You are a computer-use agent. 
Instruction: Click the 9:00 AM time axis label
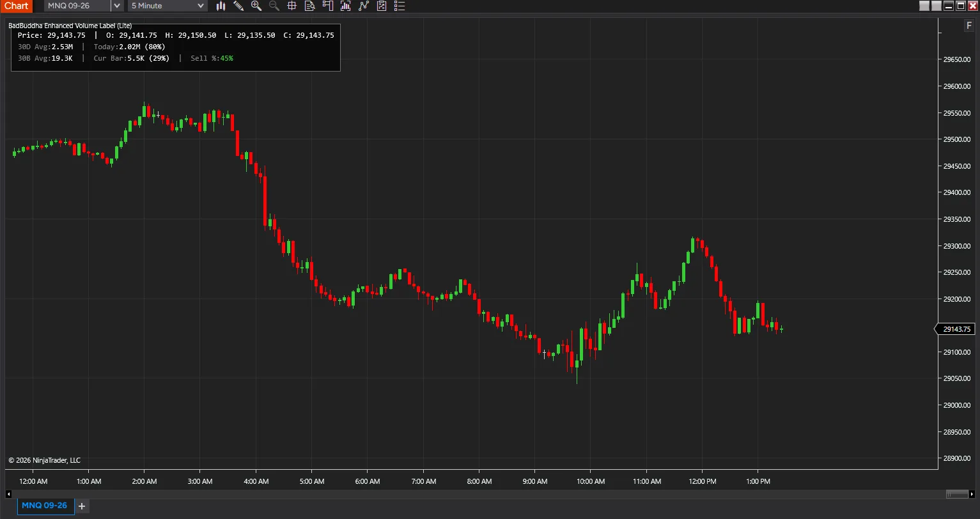pos(534,481)
